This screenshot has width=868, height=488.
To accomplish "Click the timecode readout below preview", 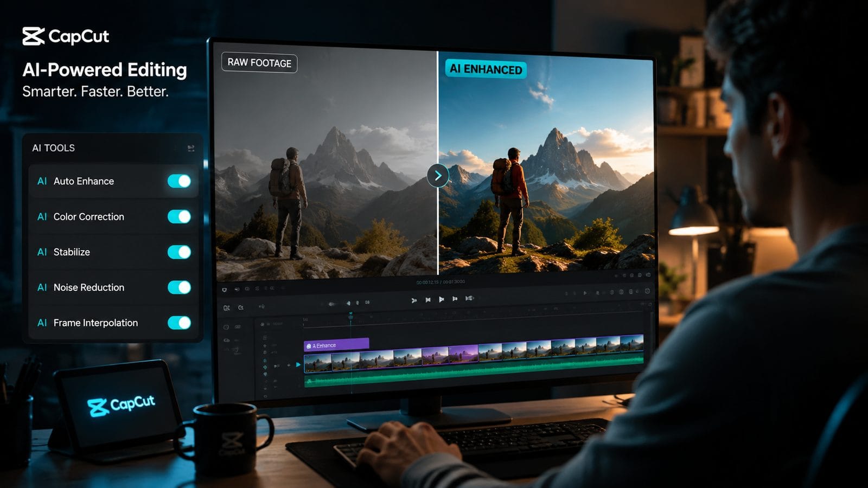I will coord(441,282).
